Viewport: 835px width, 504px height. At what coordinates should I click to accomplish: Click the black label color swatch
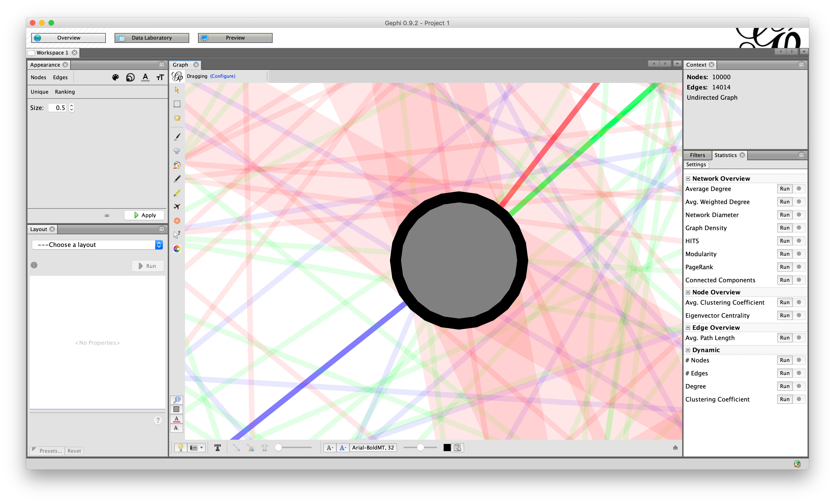click(447, 447)
